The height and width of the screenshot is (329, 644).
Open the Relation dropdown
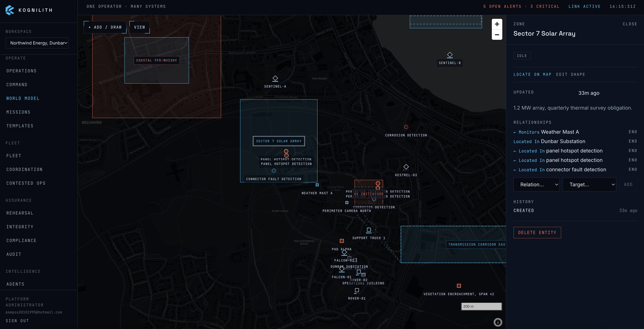pyautogui.click(x=536, y=185)
